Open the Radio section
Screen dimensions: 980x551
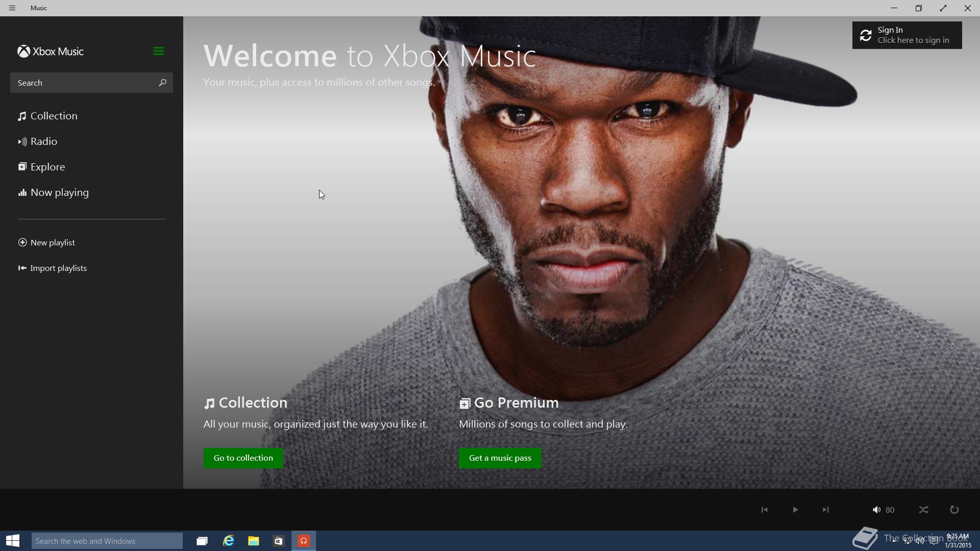tap(43, 142)
